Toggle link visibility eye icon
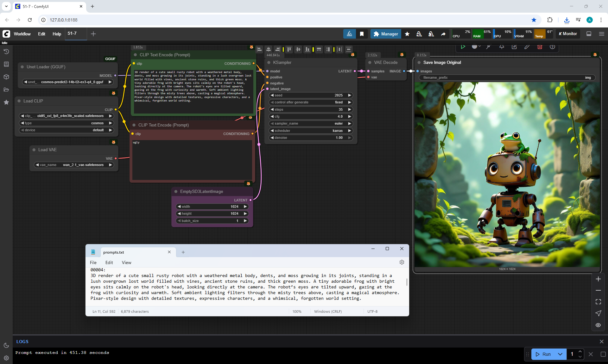 (598, 325)
